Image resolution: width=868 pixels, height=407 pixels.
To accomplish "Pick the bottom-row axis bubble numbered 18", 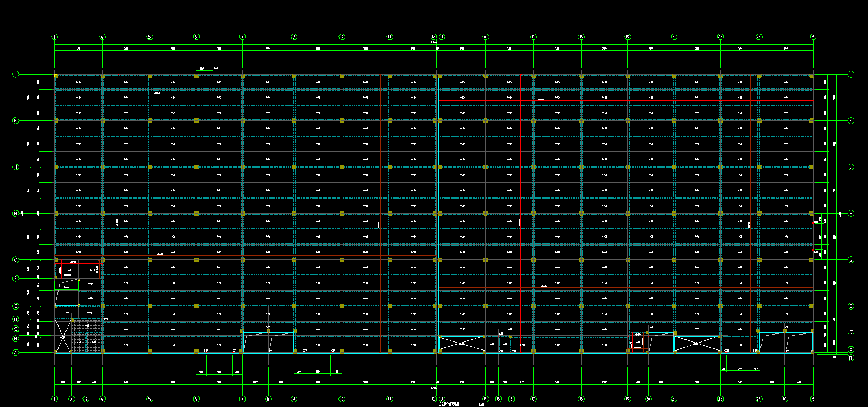I will coord(581,399).
